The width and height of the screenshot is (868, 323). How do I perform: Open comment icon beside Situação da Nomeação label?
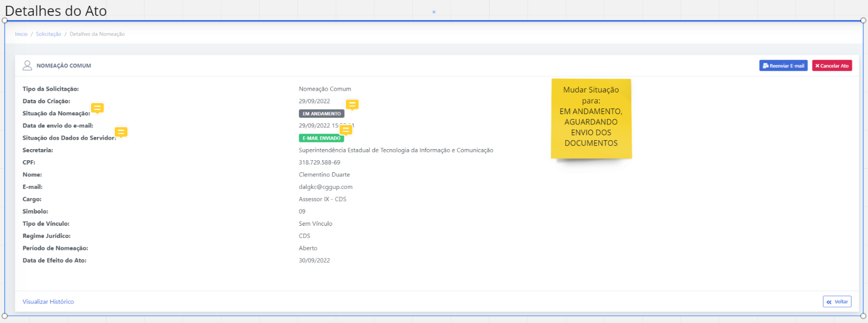tap(97, 108)
